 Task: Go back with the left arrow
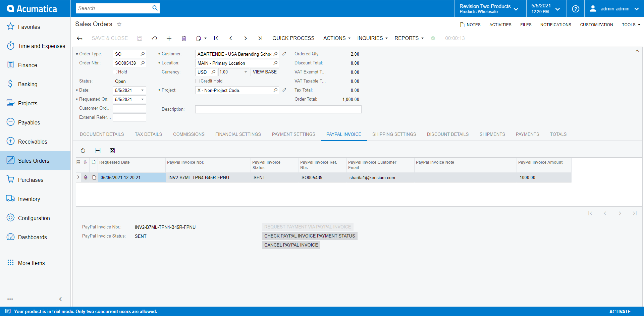point(79,38)
